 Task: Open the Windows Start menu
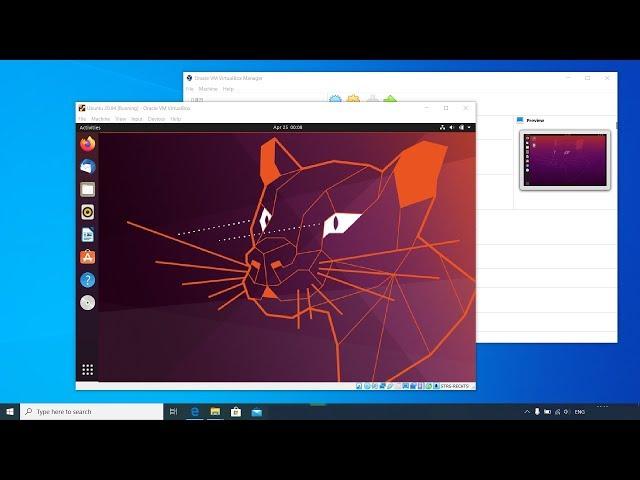(10, 411)
